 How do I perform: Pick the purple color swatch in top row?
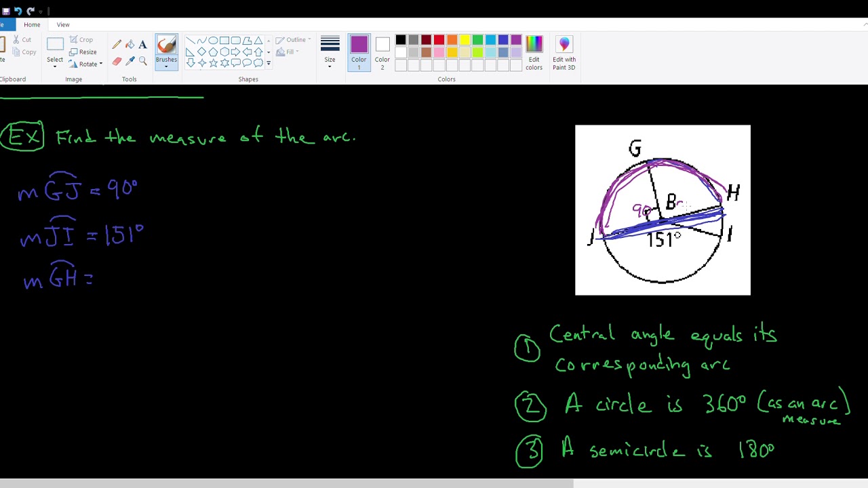517,40
